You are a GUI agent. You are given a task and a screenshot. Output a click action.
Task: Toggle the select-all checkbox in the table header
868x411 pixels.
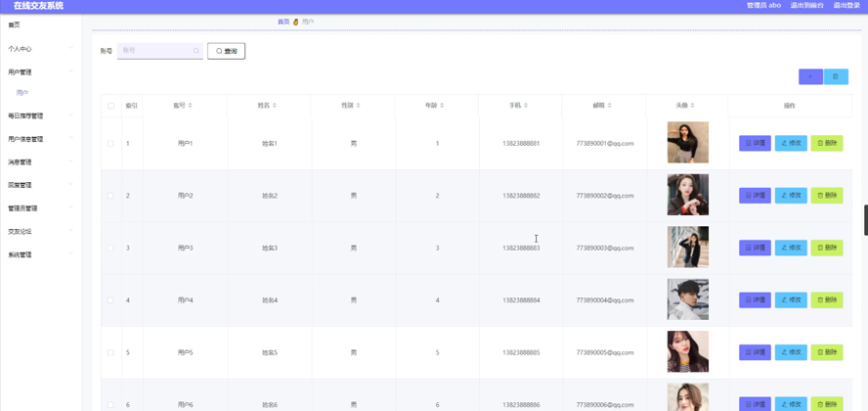point(110,106)
